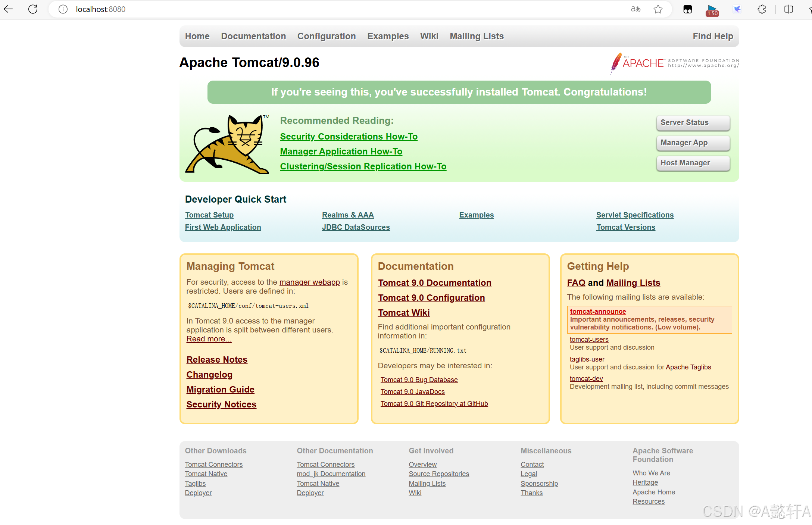Open the Release Notes link

[217, 360]
